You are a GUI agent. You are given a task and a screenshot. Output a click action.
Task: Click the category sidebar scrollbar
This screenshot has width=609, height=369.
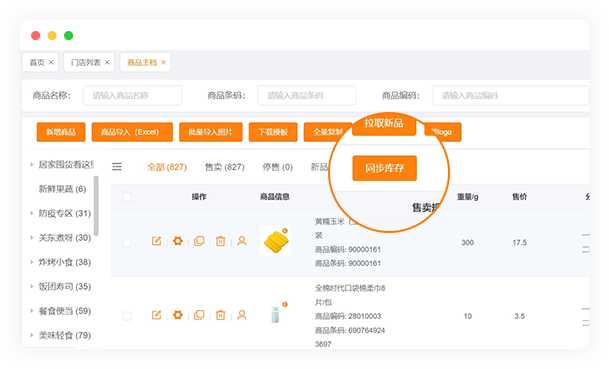pos(96,205)
